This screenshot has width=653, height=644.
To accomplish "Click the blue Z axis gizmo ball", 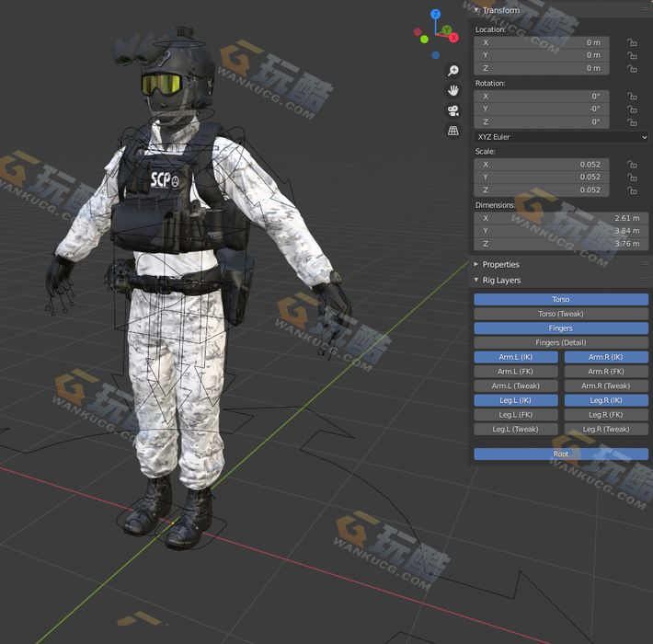I will click(x=436, y=14).
